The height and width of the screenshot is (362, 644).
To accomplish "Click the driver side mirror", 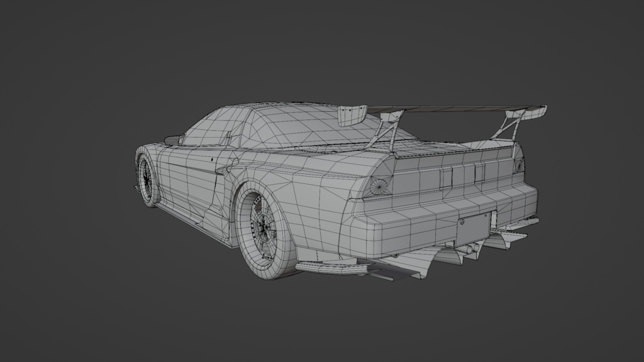I will [174, 140].
